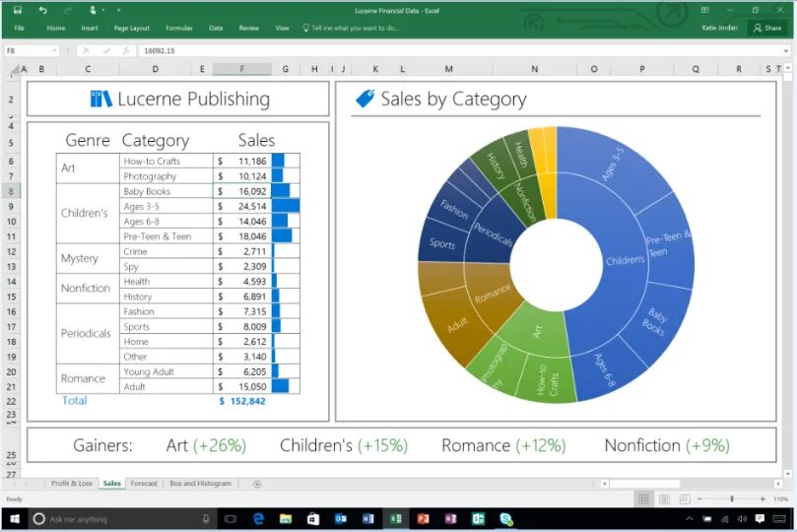The image size is (797, 532).
Task: Click the Cancel entry X icon
Action: pos(87,51)
